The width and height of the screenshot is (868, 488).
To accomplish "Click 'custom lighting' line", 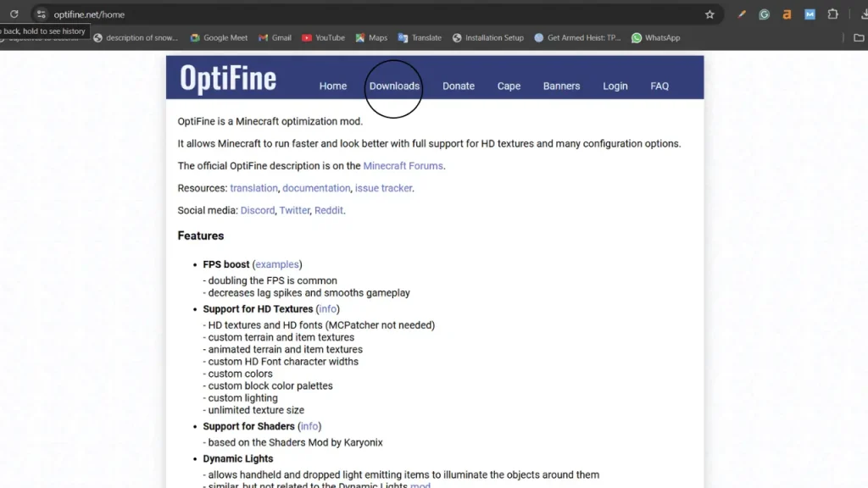I will tap(240, 398).
